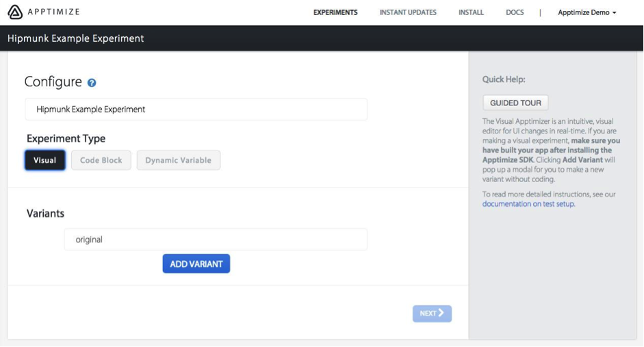Click the Quick Help heading

click(504, 79)
